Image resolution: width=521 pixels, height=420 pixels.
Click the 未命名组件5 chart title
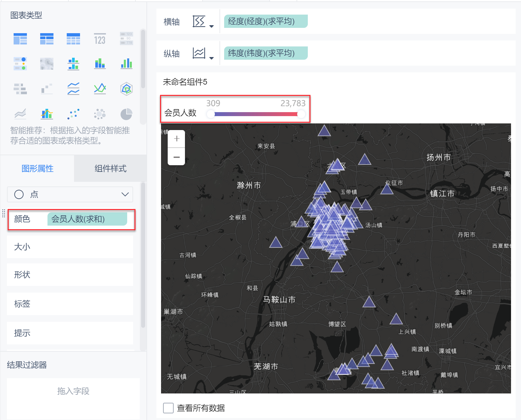tap(185, 82)
